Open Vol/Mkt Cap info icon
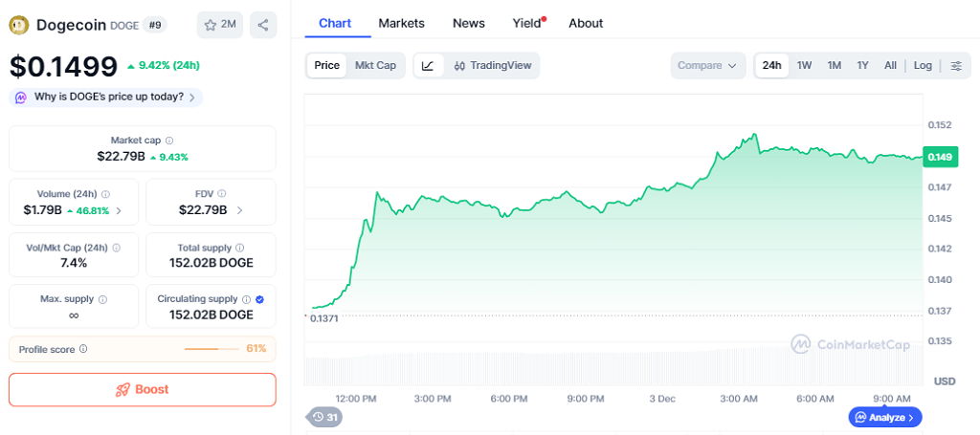980x435 pixels. (117, 248)
